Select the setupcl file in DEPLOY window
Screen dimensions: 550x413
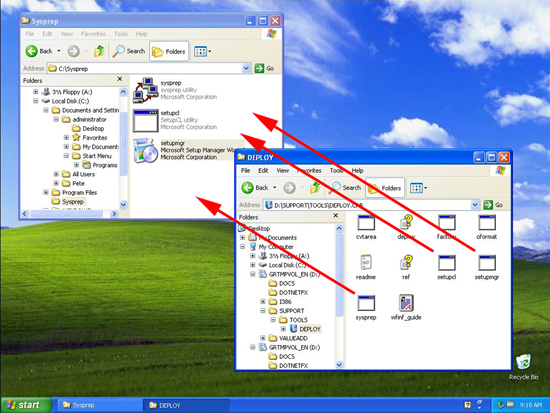447,267
